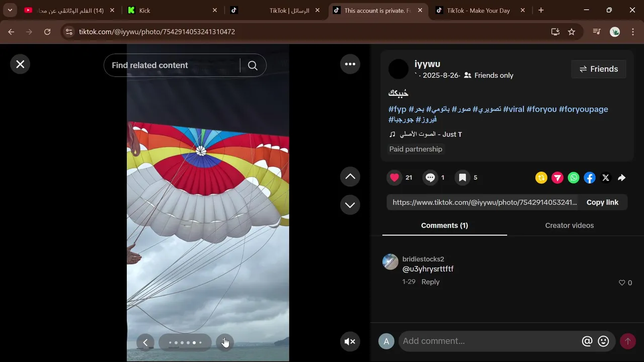The image size is (644, 362).
Task: Switch to the Kick browser tab
Action: [x=173, y=10]
